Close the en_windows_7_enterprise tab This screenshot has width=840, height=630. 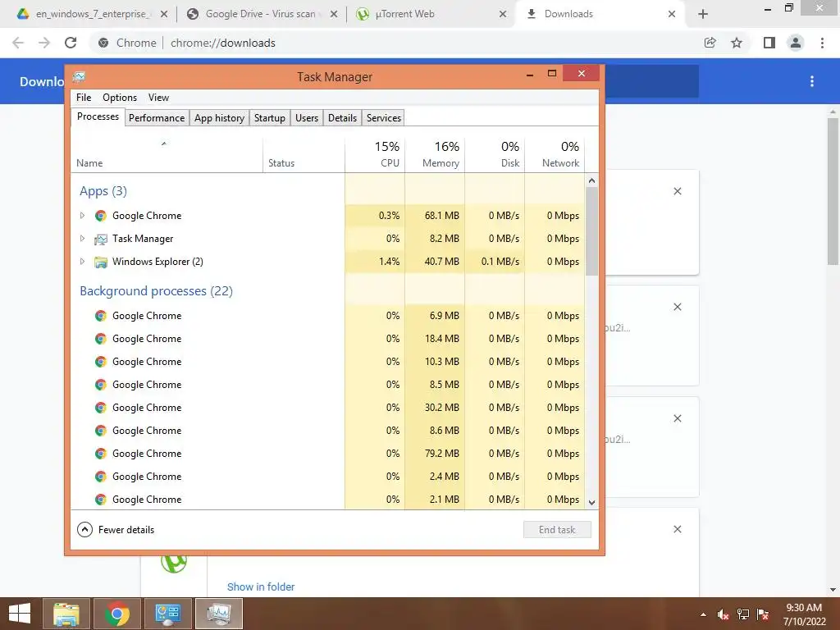(164, 15)
